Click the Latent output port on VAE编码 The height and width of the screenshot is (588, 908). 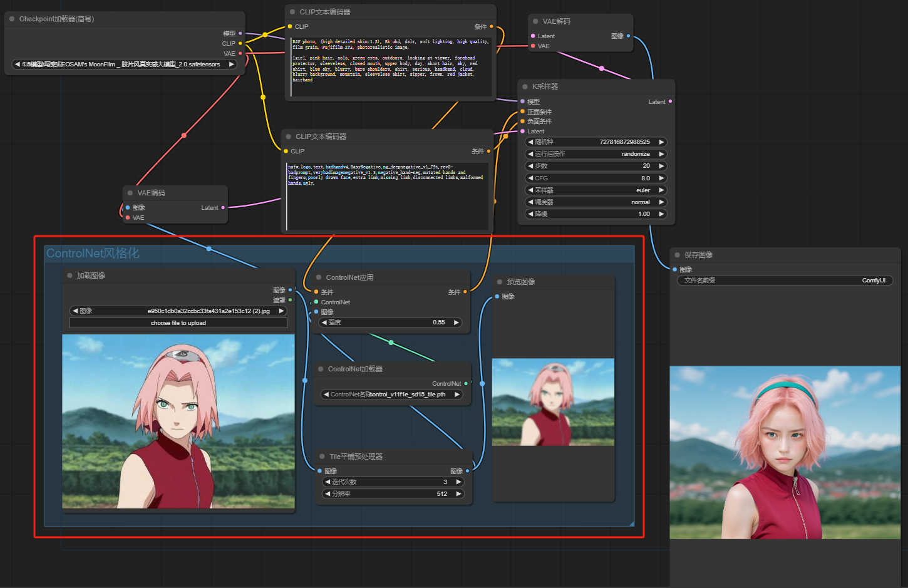[x=223, y=207]
